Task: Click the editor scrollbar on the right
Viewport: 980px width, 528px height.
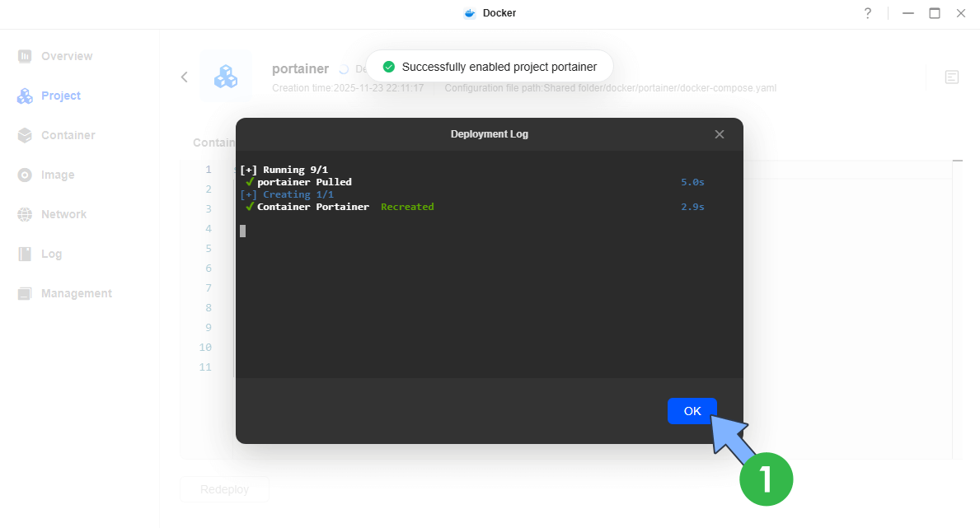Action: [957, 162]
